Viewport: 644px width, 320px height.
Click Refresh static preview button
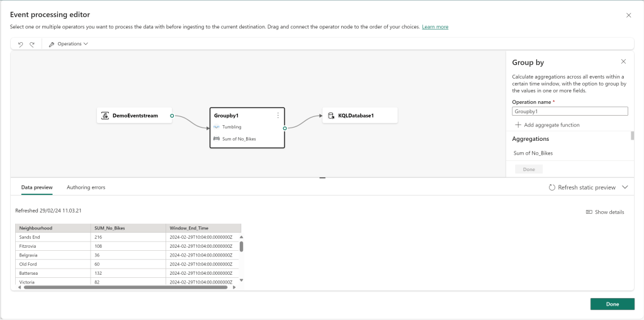[582, 187]
